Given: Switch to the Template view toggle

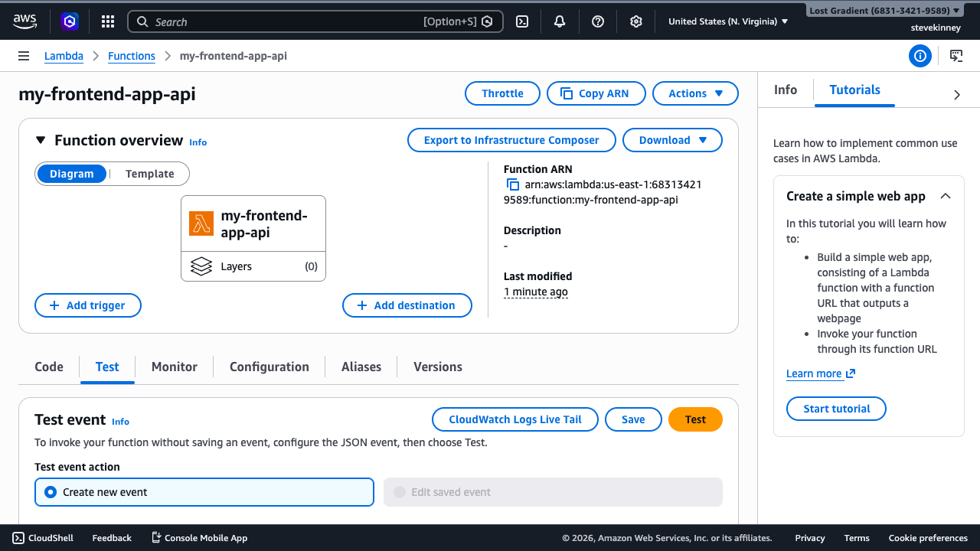Looking at the screenshot, I should (x=150, y=174).
